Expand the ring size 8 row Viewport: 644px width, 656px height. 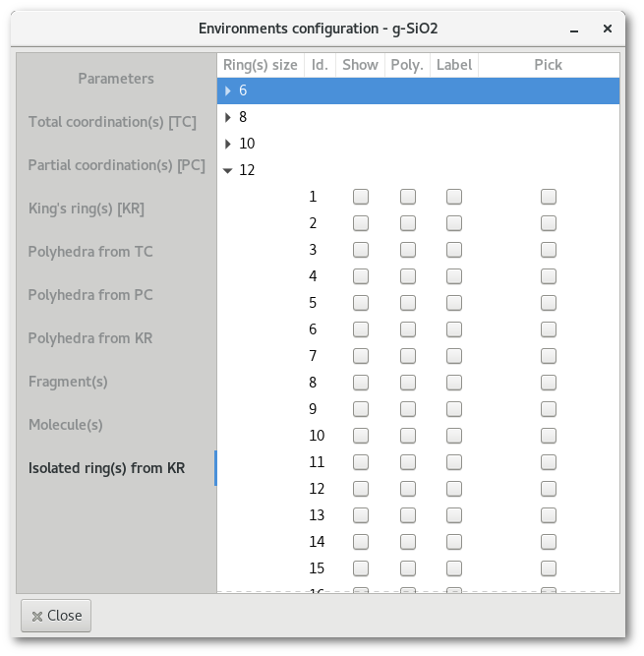[x=228, y=117]
